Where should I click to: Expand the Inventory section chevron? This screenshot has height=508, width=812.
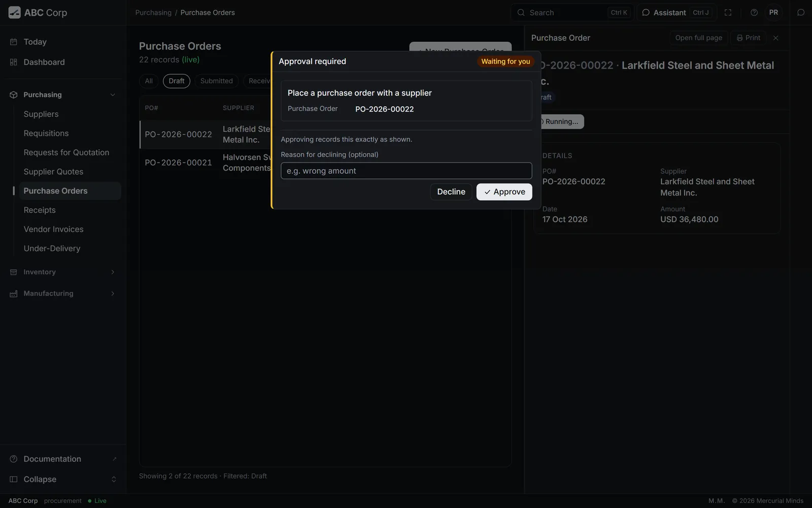113,272
